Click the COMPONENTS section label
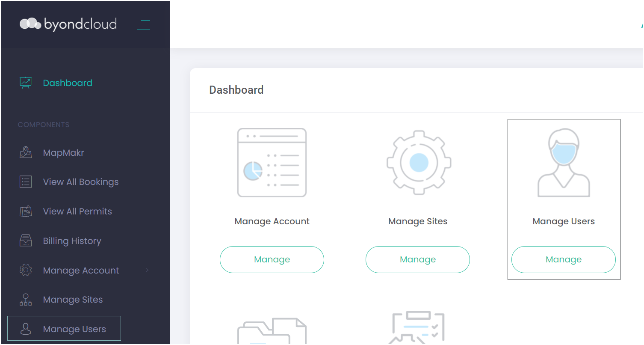Screen dimensions: 644x345 point(44,125)
